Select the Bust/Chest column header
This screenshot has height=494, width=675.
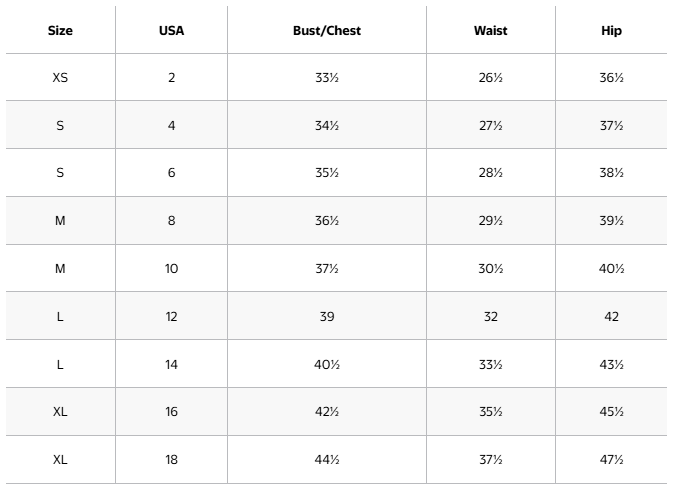pos(327,31)
